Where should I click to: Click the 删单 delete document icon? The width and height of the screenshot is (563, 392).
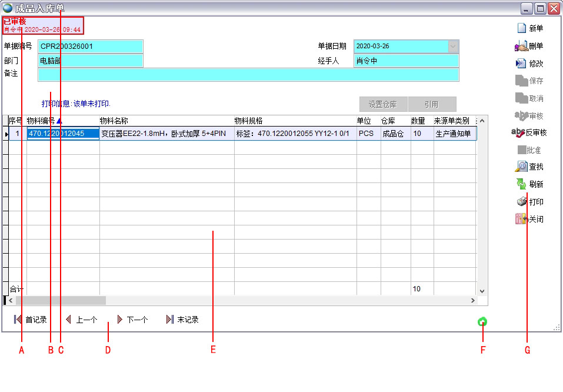click(x=521, y=46)
